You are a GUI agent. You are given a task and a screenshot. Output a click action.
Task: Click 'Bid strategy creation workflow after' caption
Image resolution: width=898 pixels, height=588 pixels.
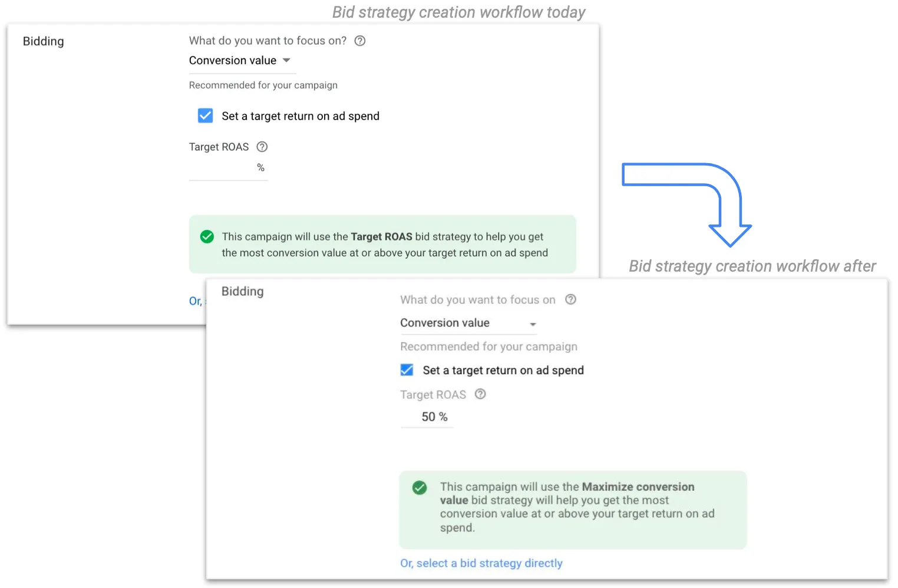pyautogui.click(x=752, y=266)
